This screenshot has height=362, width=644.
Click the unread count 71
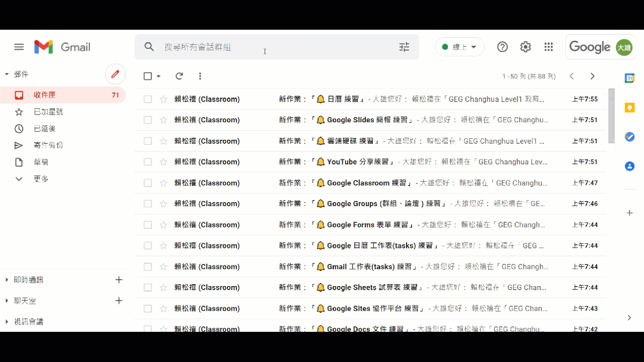115,95
